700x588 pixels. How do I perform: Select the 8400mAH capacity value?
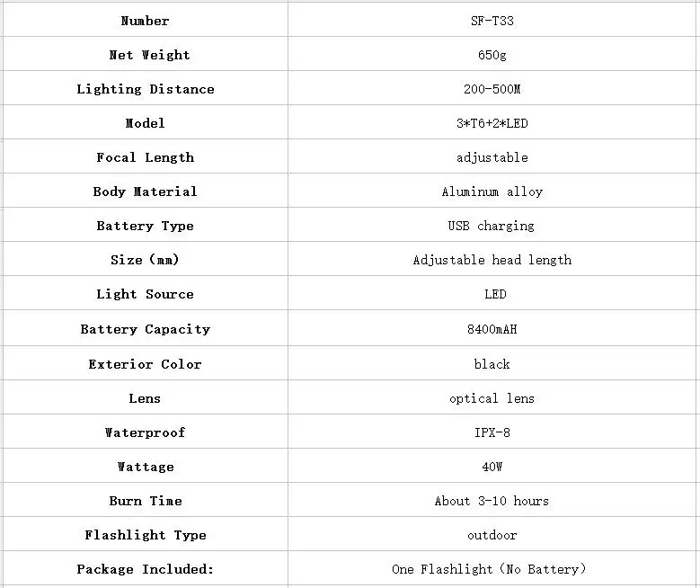tap(492, 329)
